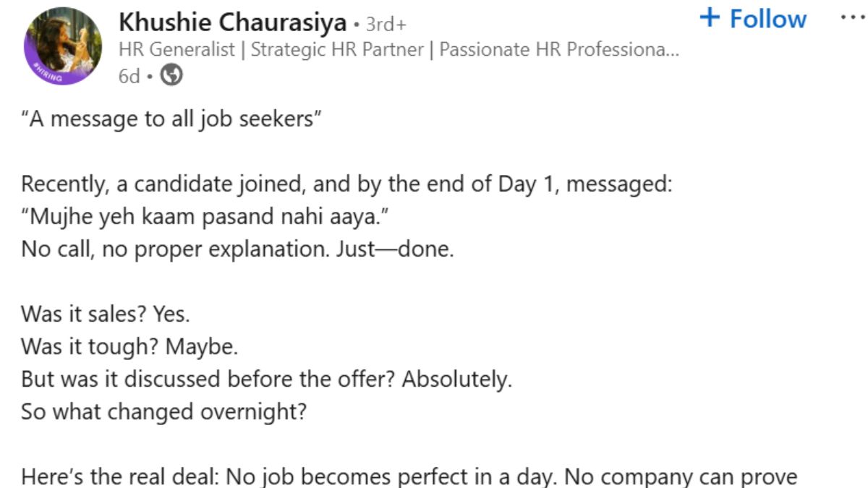Viewport: 868px width, 488px height.
Task: Click the "So what changed overnight?" line
Action: tap(164, 412)
